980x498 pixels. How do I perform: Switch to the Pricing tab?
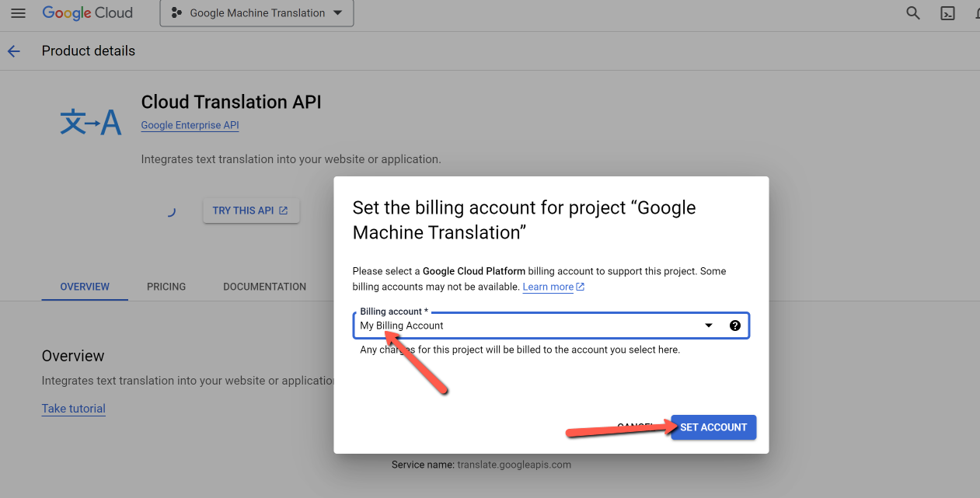[166, 287]
